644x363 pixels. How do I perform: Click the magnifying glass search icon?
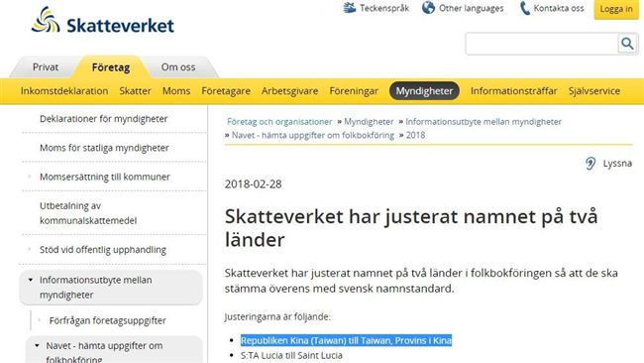click(627, 44)
